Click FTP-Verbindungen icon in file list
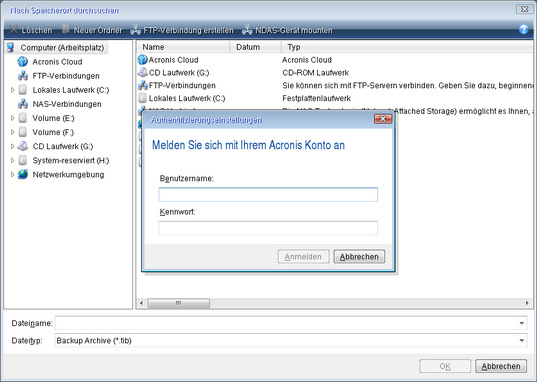The height and width of the screenshot is (382, 537). (142, 85)
